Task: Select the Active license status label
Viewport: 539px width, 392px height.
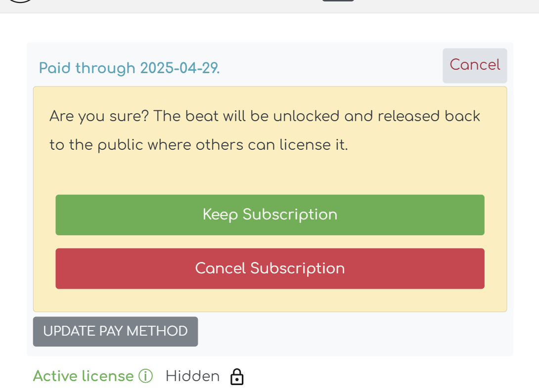Action: point(83,377)
